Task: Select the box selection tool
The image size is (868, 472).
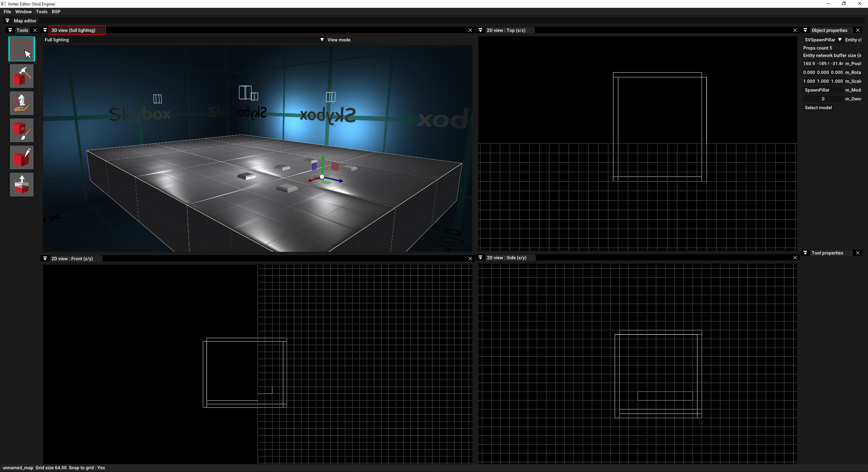Action: pos(22,49)
